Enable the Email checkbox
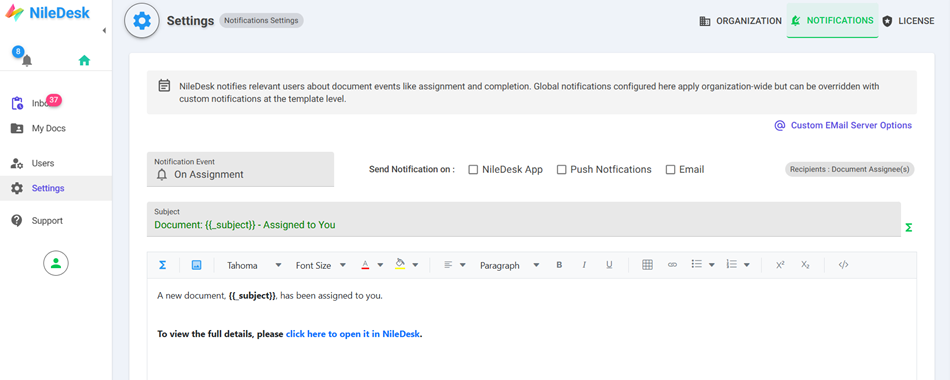The image size is (950, 380). click(670, 170)
